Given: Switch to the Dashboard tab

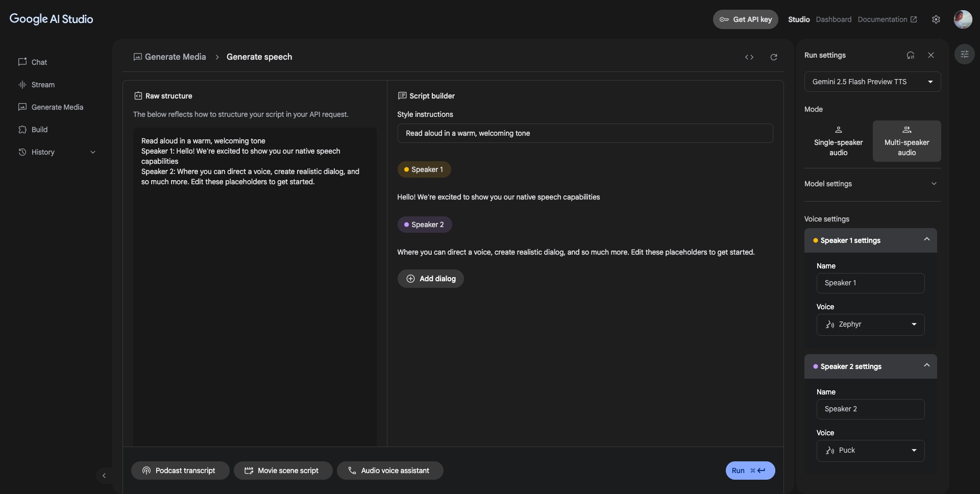Looking at the screenshot, I should [834, 19].
